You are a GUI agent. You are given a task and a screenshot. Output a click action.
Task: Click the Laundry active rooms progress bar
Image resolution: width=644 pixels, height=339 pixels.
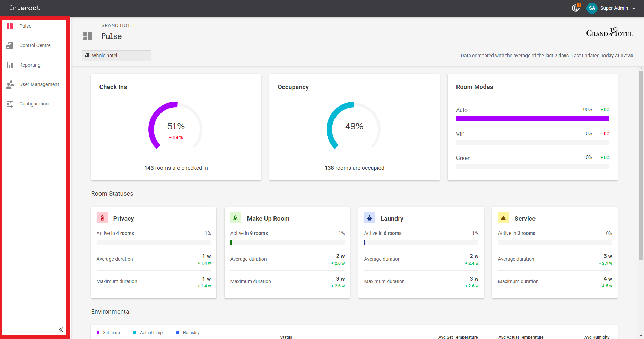pos(421,243)
